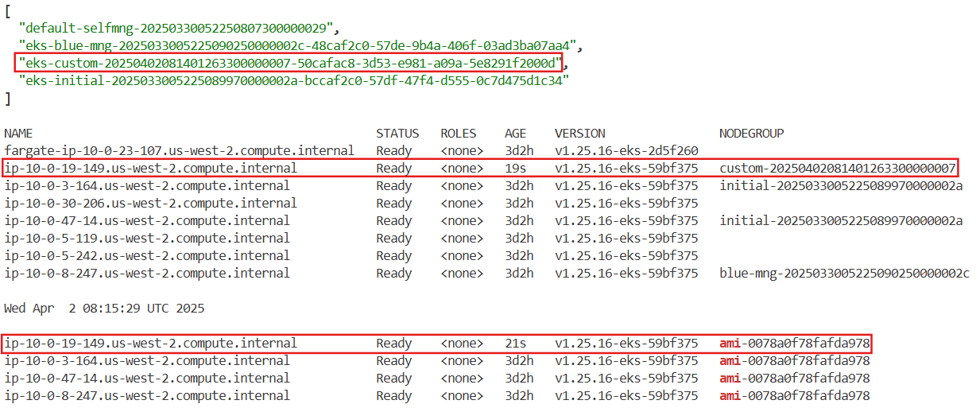Click the timestamp Wed Apr 2 08:15:29 UTC 2025
Screen dimensions: 980x408
point(104,309)
